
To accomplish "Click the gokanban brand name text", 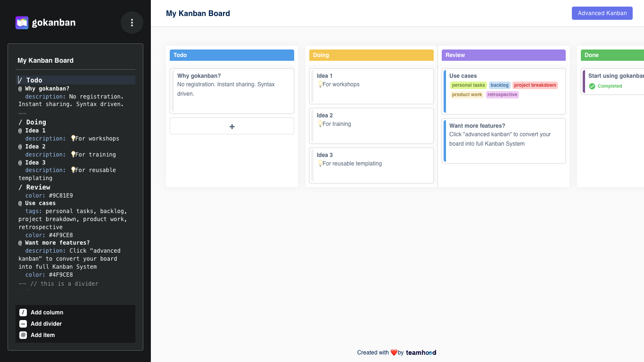I will (54, 23).
